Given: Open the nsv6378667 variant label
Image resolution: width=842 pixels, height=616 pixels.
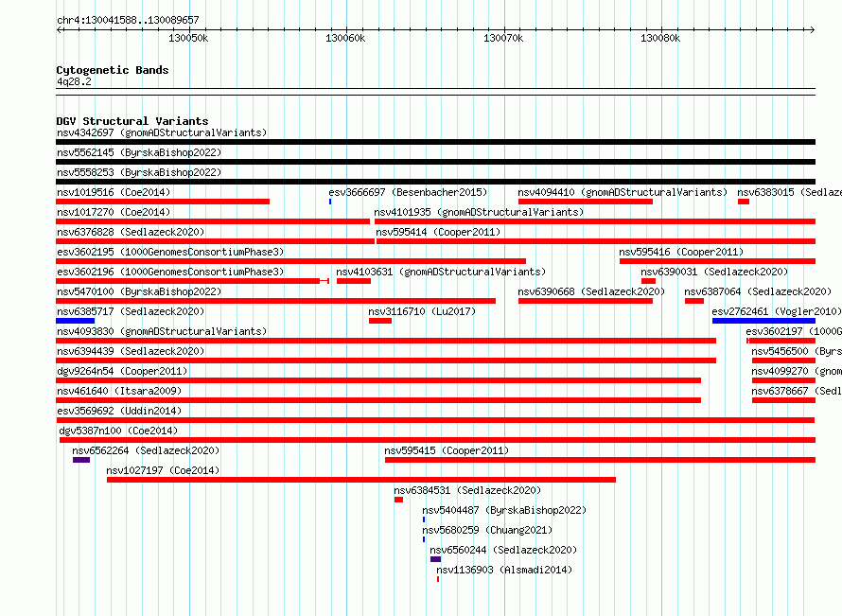Looking at the screenshot, I should point(797,391).
